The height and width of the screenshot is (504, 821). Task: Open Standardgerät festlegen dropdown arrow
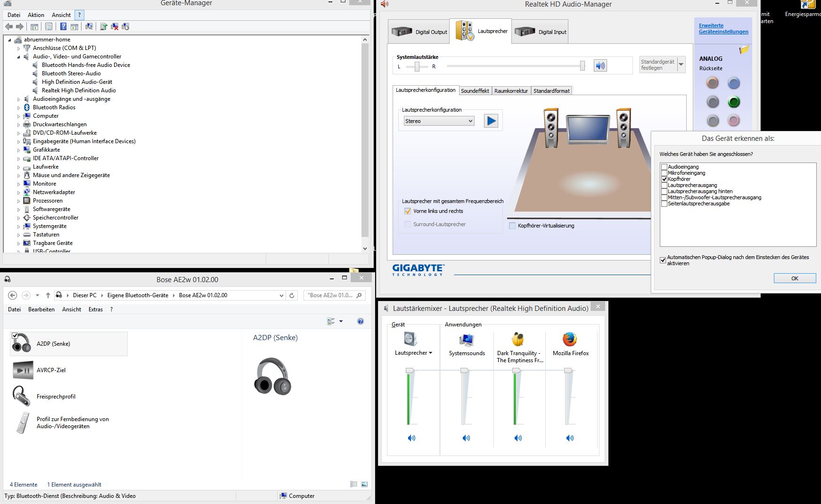(x=681, y=64)
